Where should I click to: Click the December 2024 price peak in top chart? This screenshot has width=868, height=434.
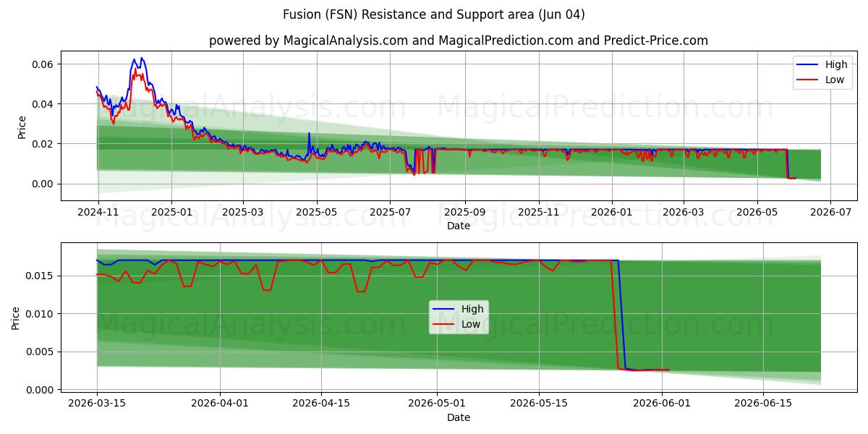coord(141,58)
